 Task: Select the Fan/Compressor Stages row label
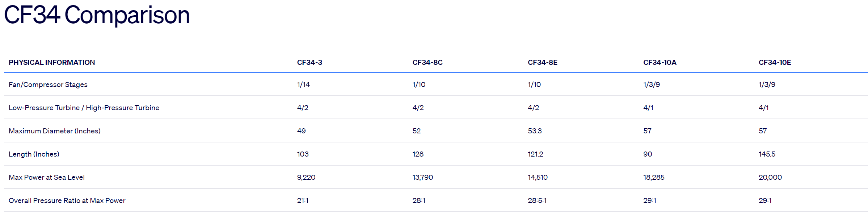click(48, 84)
